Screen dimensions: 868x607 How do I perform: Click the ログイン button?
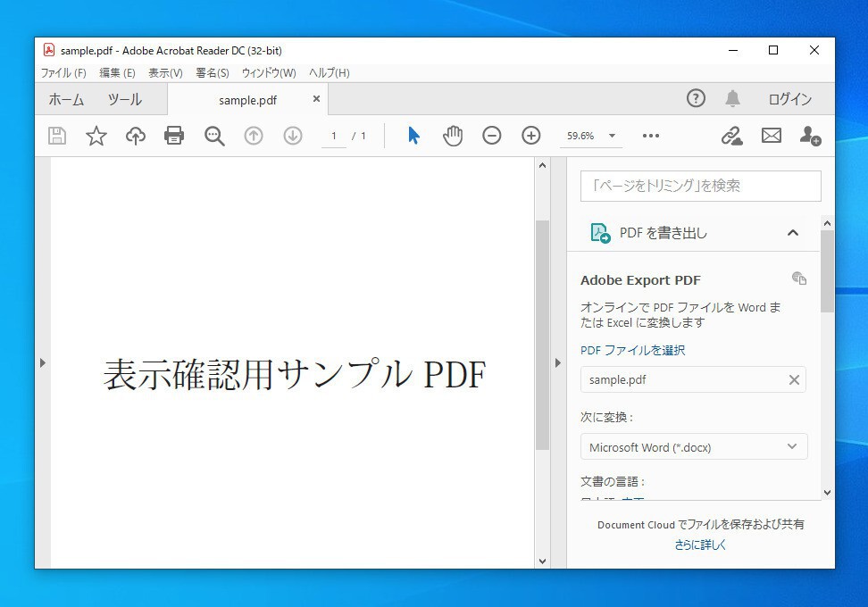pyautogui.click(x=789, y=99)
